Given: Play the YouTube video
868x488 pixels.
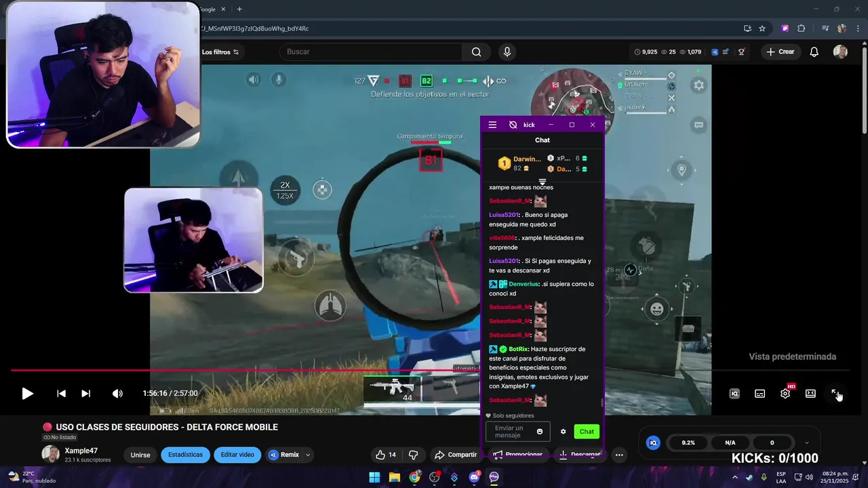Looking at the screenshot, I should click(x=27, y=393).
